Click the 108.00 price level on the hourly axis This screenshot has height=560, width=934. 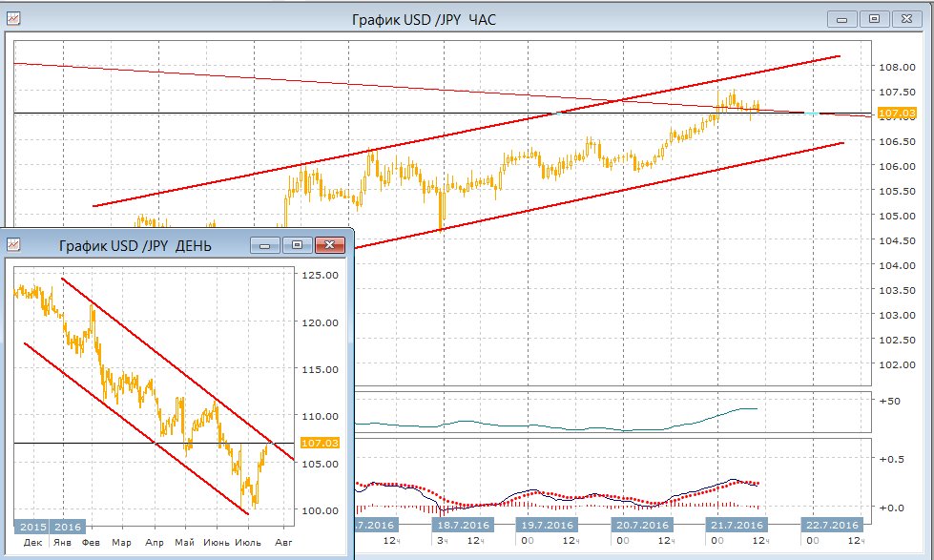(897, 67)
